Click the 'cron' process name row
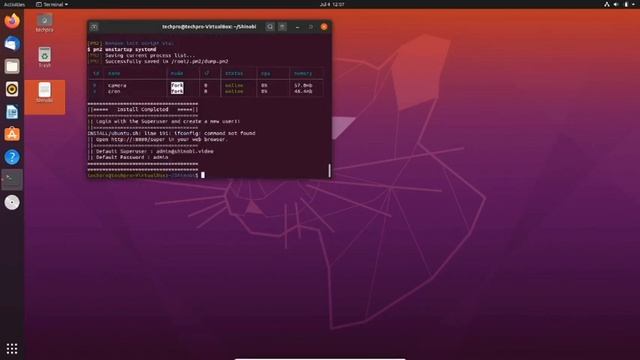The height and width of the screenshot is (360, 640). pyautogui.click(x=206, y=91)
